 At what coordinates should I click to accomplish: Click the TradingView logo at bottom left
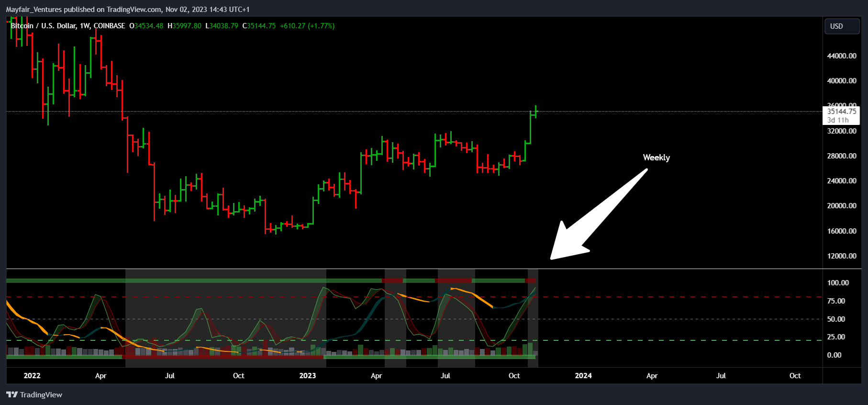point(34,395)
